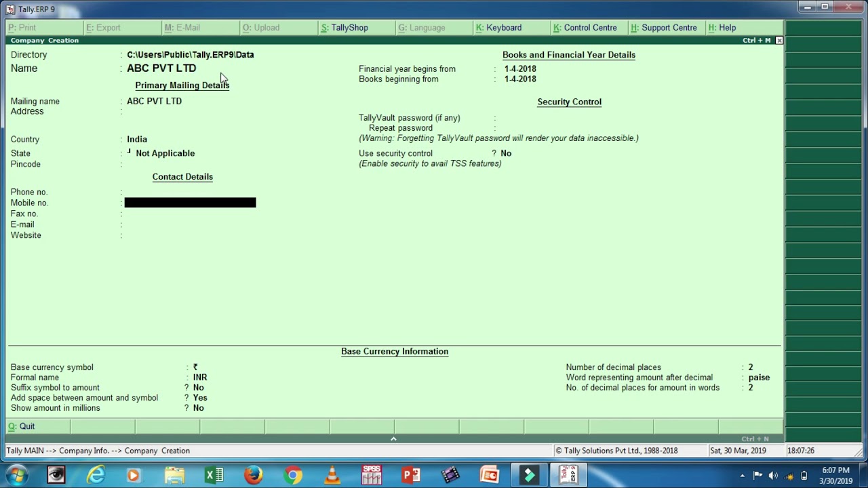Launch Internet Explorer from taskbar
The image size is (868, 488).
(96, 475)
